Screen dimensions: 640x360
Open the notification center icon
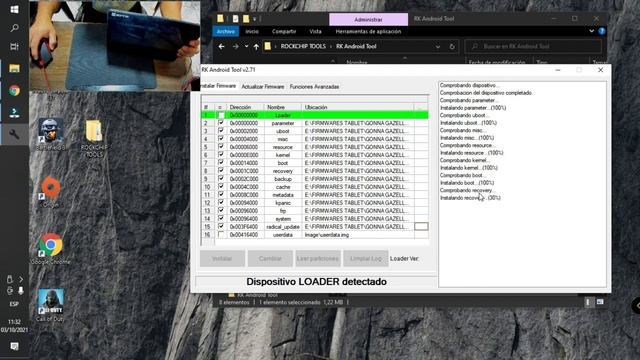click(14, 346)
